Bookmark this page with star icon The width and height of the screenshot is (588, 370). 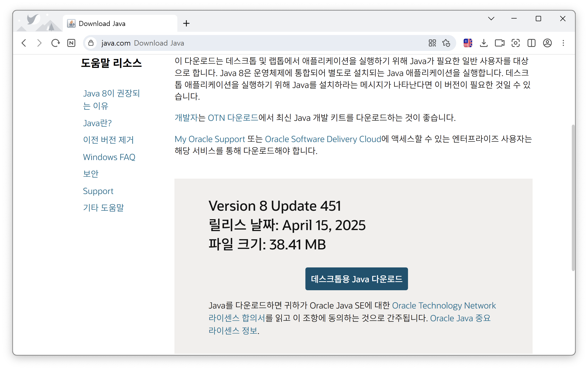pos(446,43)
